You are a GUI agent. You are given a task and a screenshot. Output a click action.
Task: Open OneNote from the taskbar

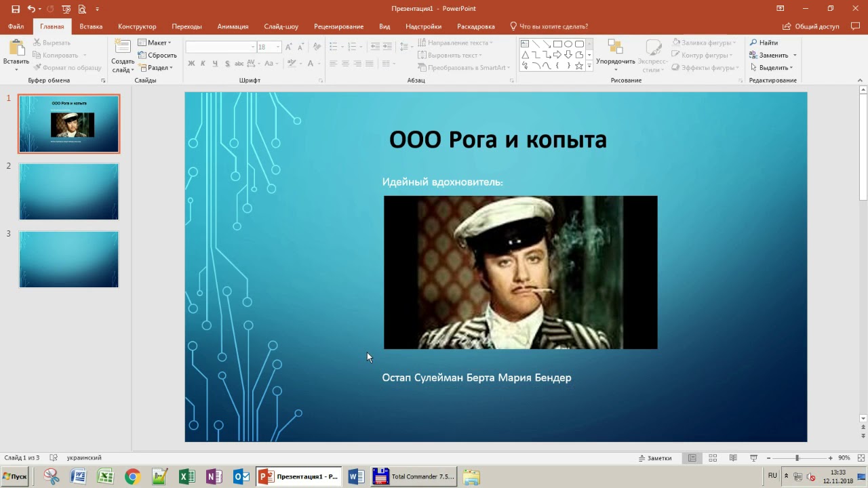click(214, 477)
